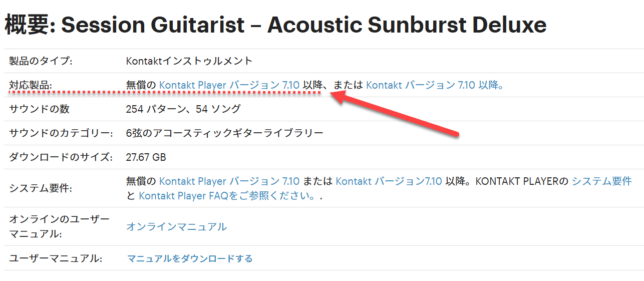
Task: Open Kontakt バージョン 7.10 以降 link in 対応製品 row
Action: [435, 85]
